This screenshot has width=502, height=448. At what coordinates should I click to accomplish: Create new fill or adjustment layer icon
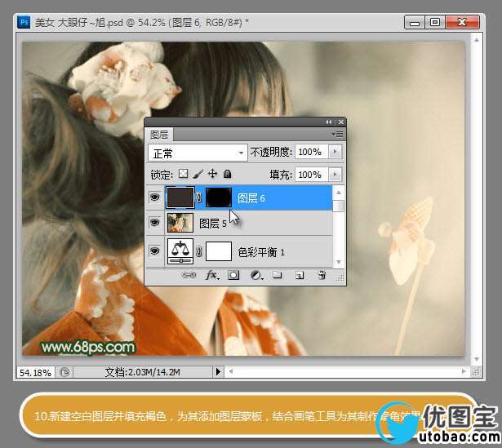click(x=256, y=275)
